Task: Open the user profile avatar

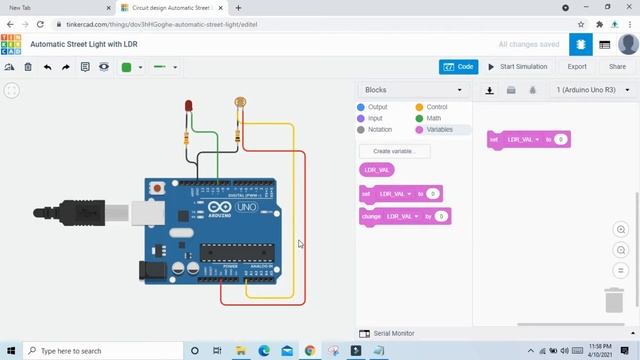Action: click(x=628, y=44)
